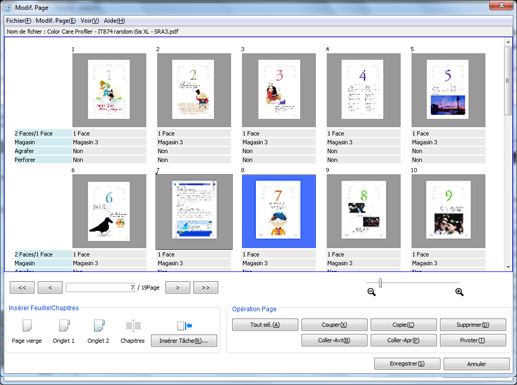Zoom in with the plus magnifier
This screenshot has height=385, width=517.
click(x=459, y=292)
